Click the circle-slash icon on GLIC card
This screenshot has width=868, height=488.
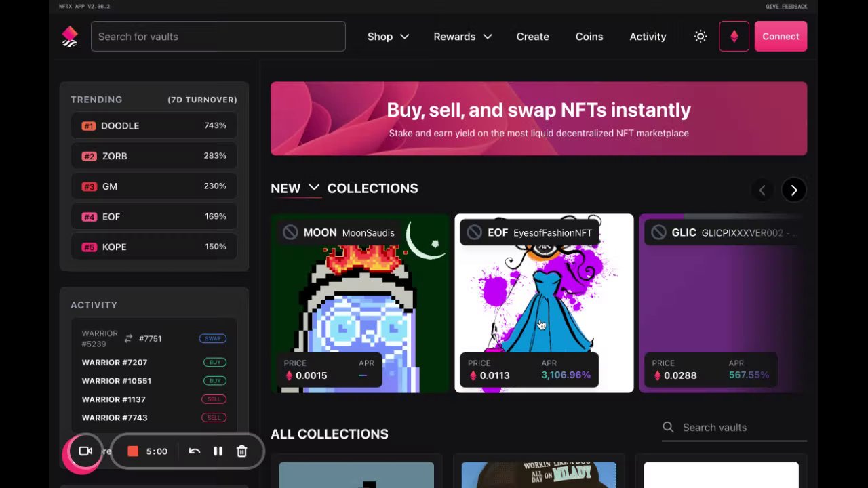click(x=658, y=232)
